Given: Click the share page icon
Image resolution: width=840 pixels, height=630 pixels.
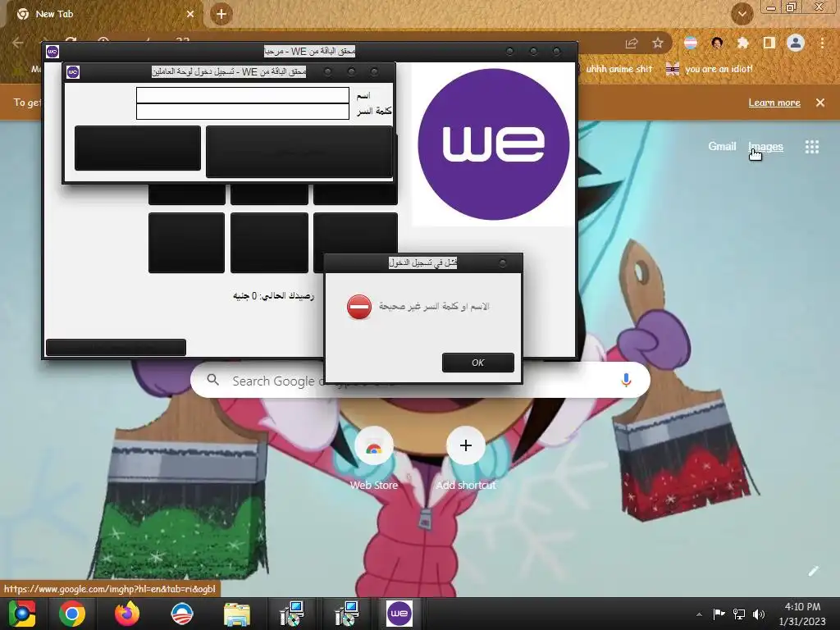Looking at the screenshot, I should (632, 43).
